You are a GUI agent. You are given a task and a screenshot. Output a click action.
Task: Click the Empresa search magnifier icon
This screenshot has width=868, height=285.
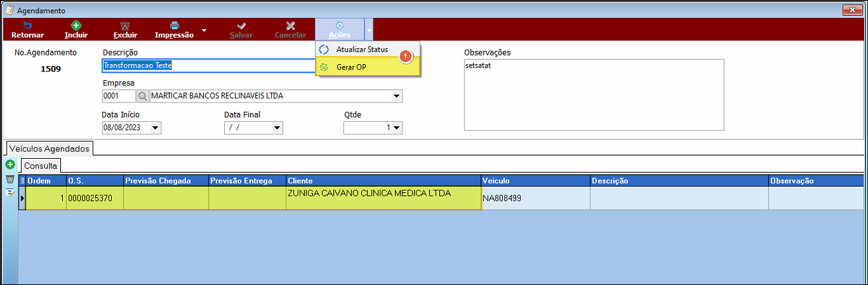tap(143, 97)
